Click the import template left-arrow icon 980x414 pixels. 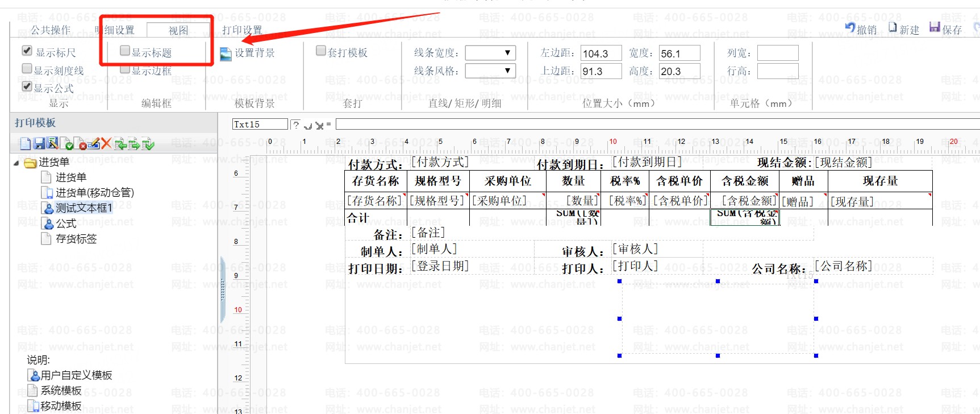120,144
